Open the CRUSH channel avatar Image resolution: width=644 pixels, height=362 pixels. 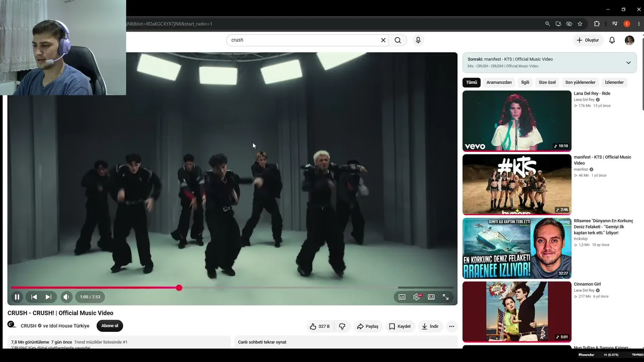[x=12, y=325]
